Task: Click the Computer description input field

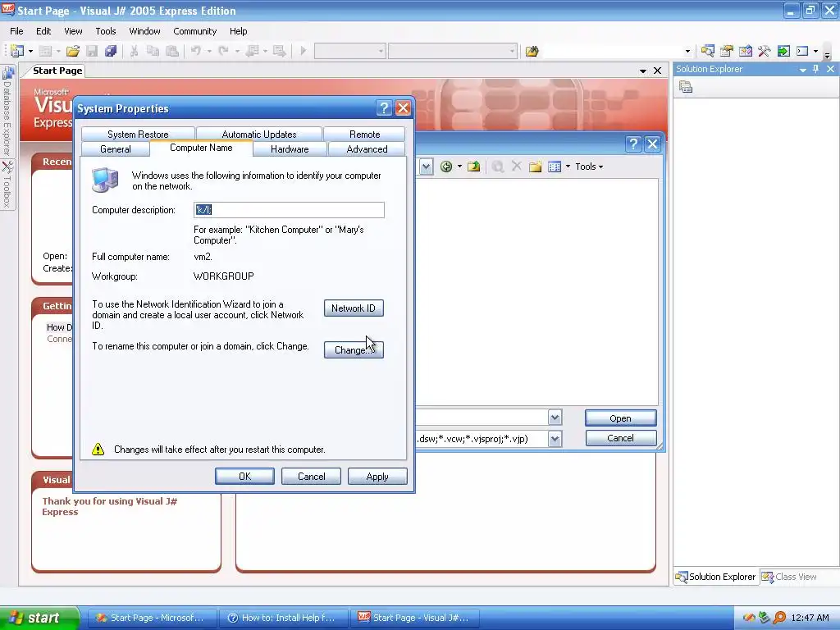Action: coord(289,210)
